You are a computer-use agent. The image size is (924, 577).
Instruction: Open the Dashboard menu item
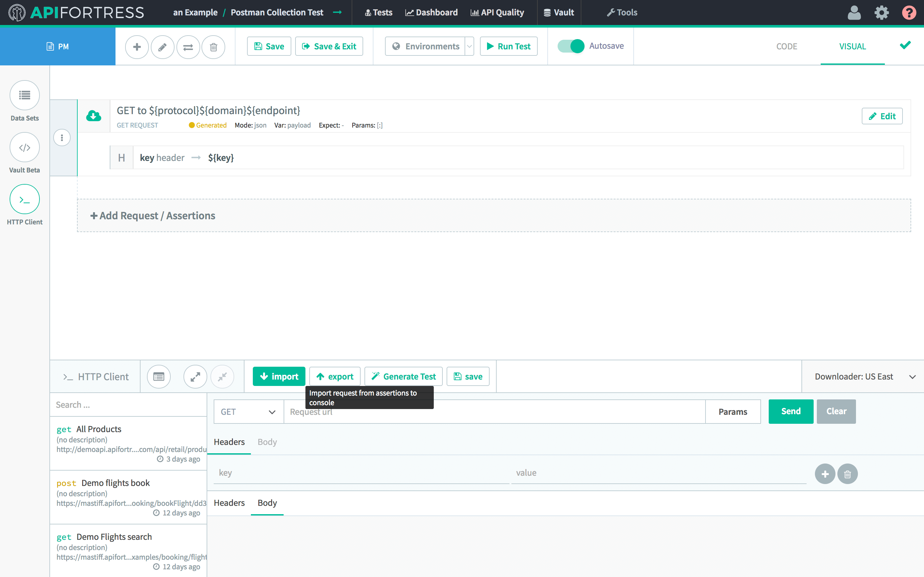coord(432,12)
